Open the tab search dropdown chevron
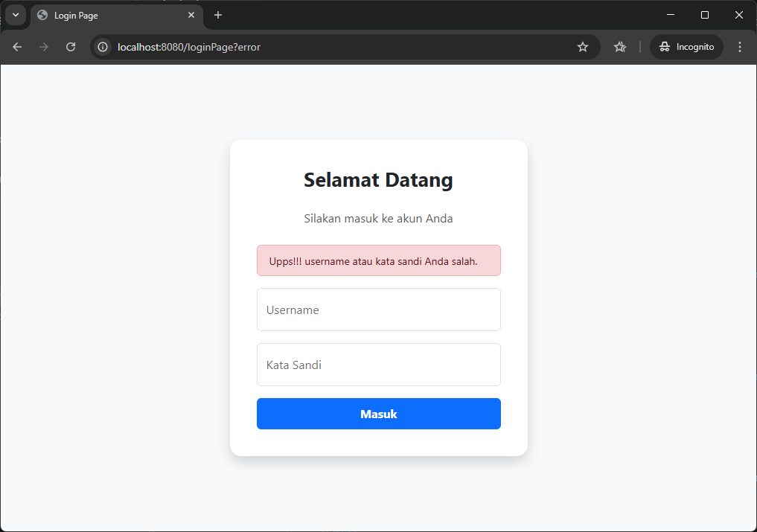The height and width of the screenshot is (532, 757). [x=16, y=15]
